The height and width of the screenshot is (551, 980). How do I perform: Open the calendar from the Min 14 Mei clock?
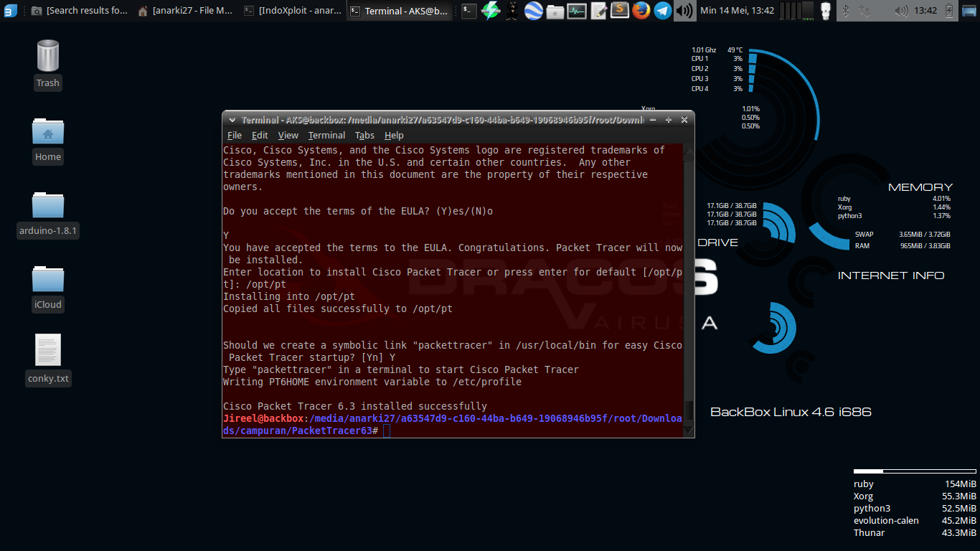737,11
